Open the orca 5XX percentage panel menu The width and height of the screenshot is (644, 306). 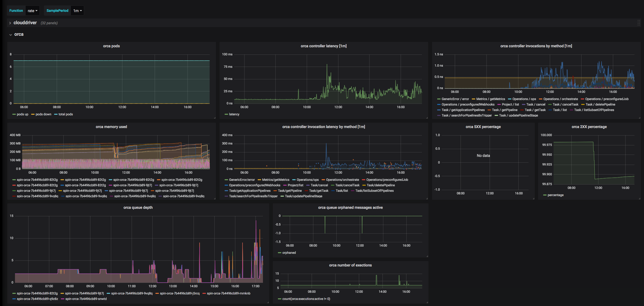483,127
